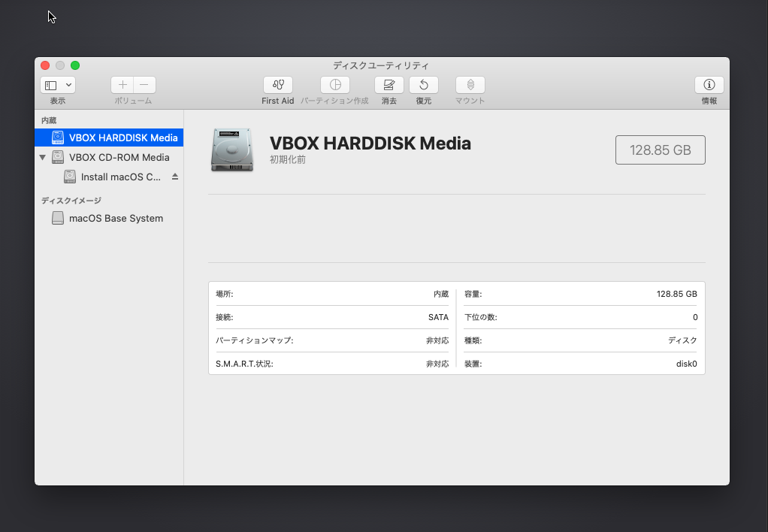This screenshot has height=532, width=768.
Task: Click the add volume plus button
Action: (122, 85)
